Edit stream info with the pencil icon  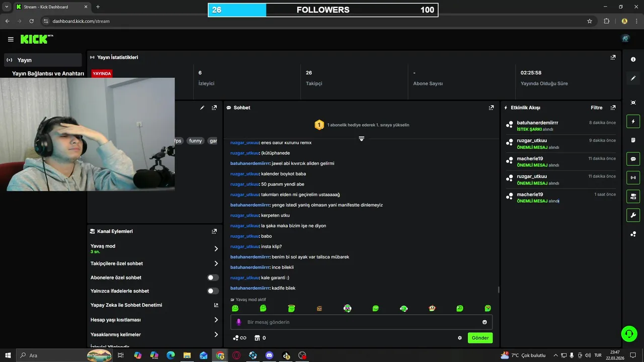click(202, 108)
